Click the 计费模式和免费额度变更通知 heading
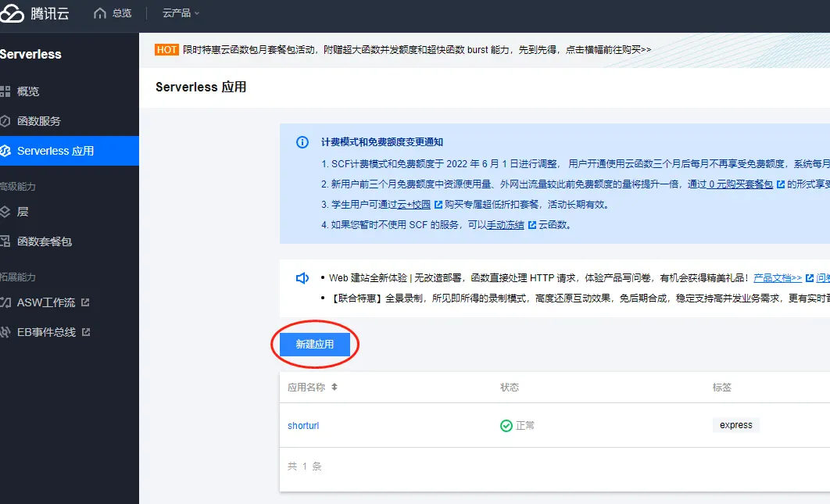 click(382, 142)
